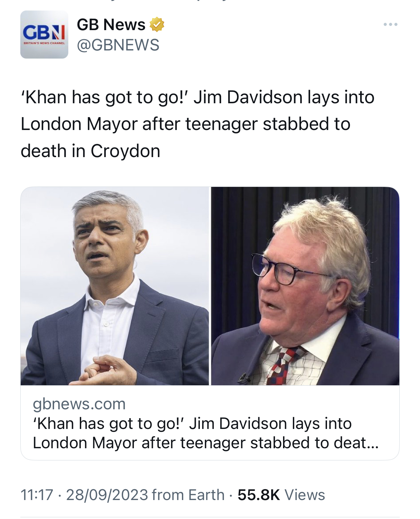Open the link card headline article

pos(206,433)
